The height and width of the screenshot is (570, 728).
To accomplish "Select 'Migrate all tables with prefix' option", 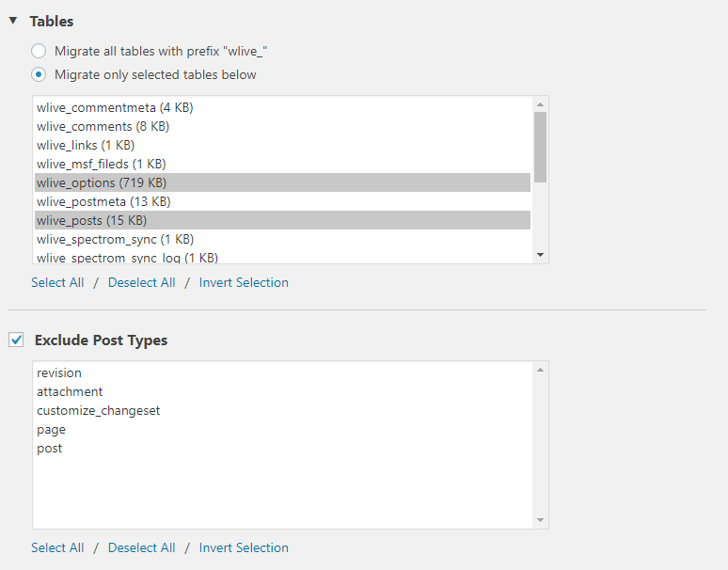I will pos(39,51).
